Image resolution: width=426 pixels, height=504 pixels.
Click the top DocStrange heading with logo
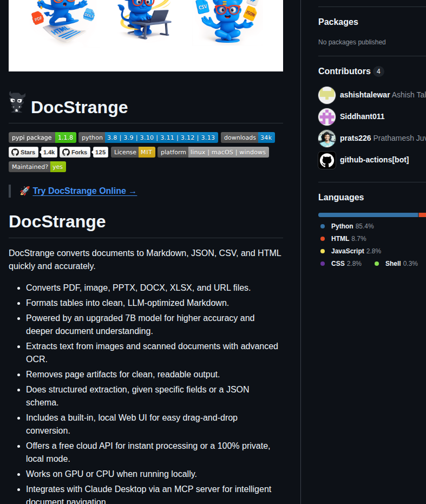pyautogui.click(x=79, y=107)
